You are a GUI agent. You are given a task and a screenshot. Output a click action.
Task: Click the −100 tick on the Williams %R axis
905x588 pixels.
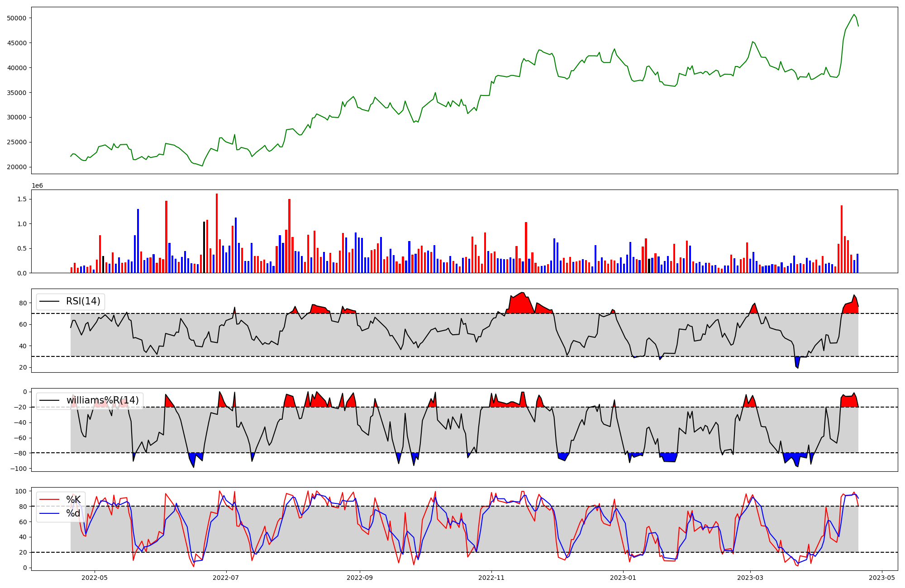[19, 469]
